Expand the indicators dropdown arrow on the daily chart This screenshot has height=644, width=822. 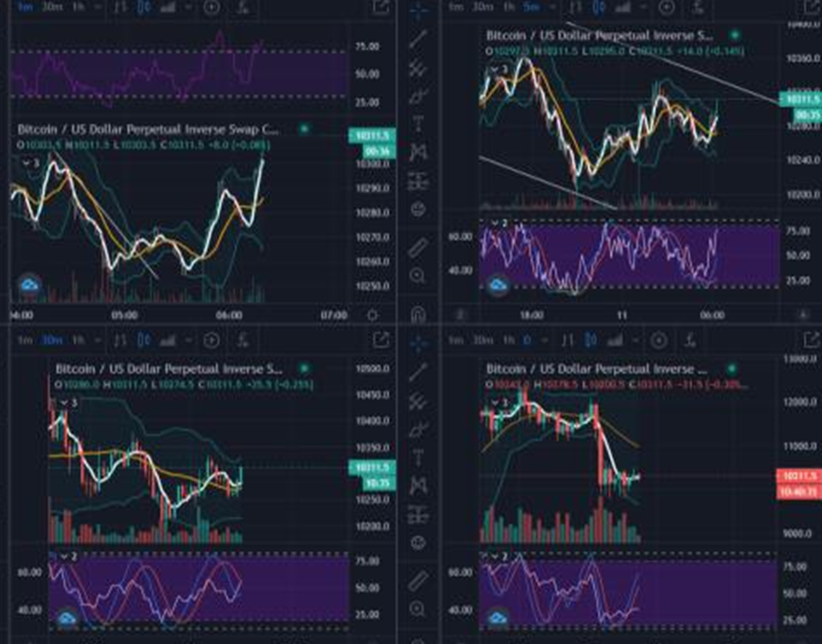[635, 341]
